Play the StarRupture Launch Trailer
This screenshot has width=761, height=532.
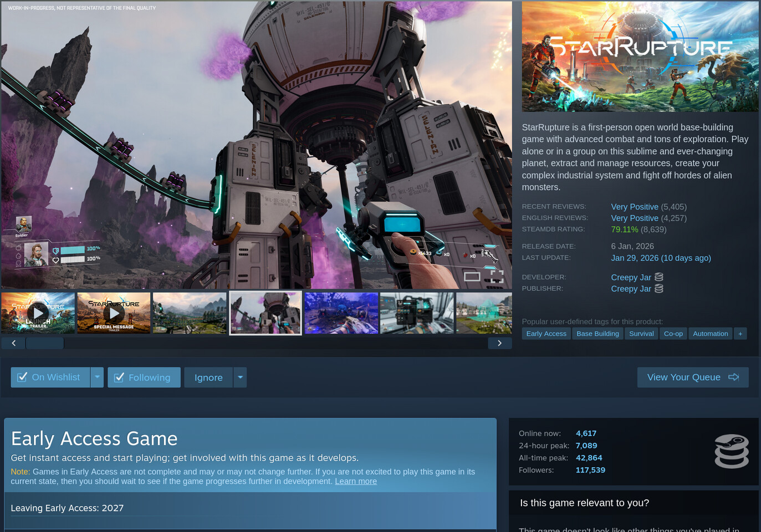click(38, 313)
